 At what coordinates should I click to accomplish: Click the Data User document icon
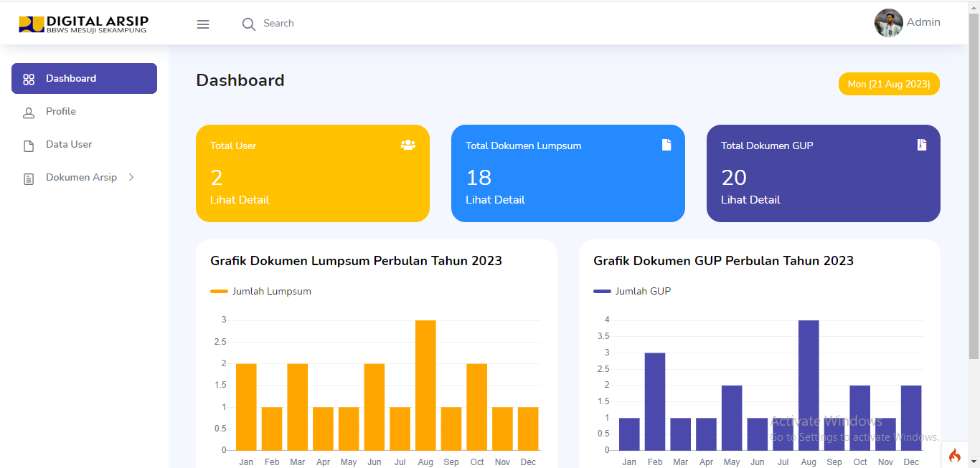tap(29, 144)
